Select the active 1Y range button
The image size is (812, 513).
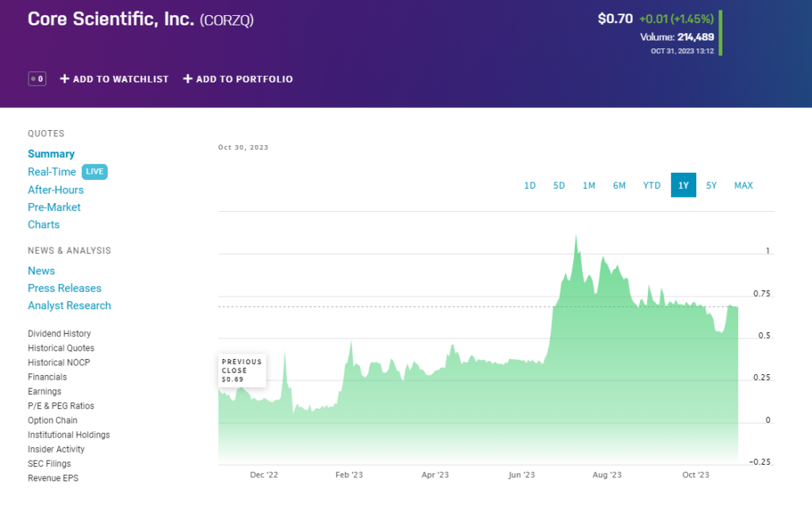(684, 186)
